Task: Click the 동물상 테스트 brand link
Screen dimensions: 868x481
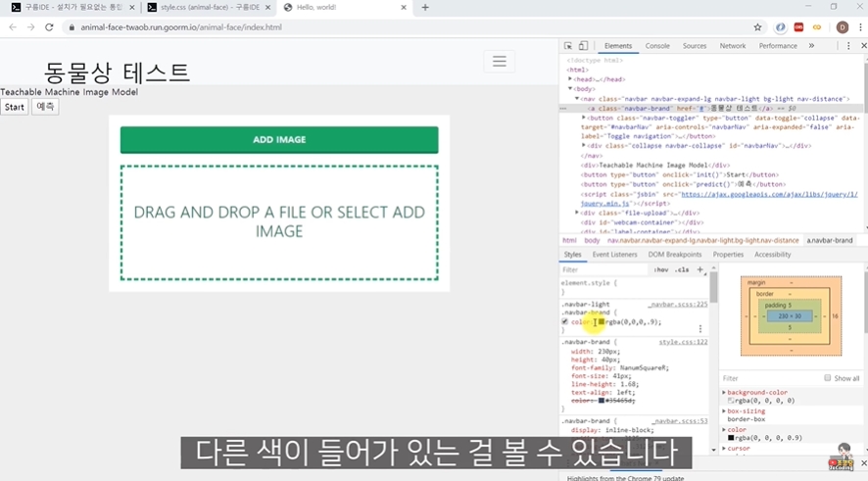Action: point(117,72)
